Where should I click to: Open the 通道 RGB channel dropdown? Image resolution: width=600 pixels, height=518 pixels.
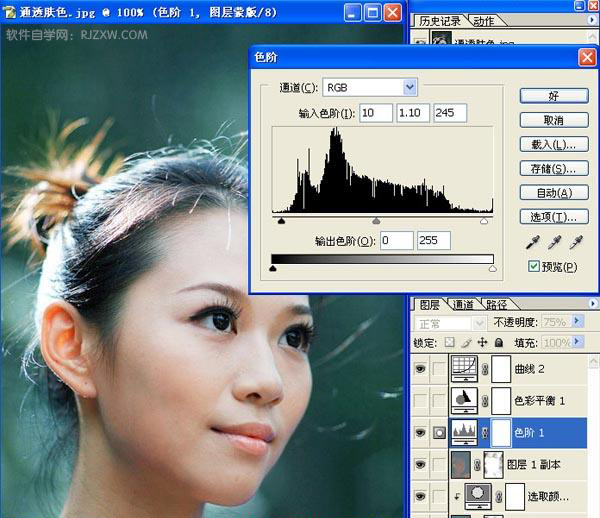coord(409,87)
